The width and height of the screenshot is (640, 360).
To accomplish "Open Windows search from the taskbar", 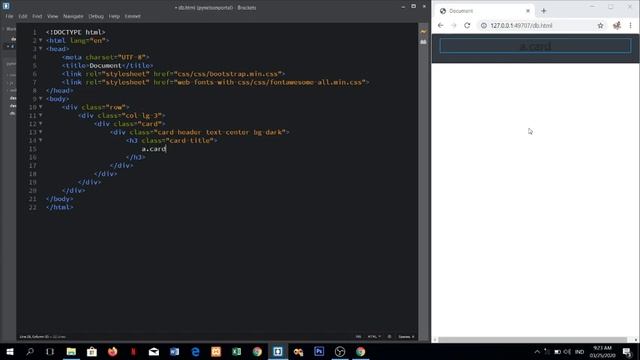I will [x=30, y=351].
